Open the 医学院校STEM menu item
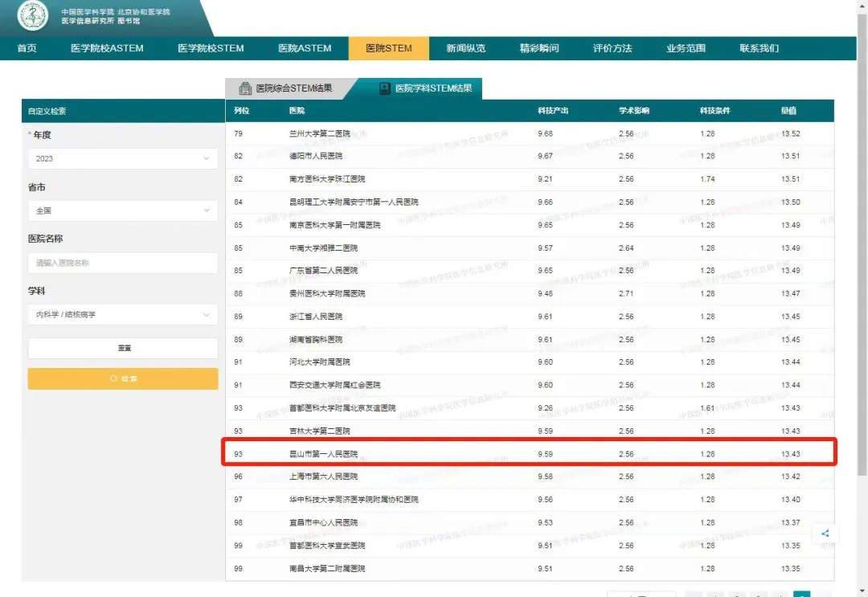This screenshot has height=597, width=868. [211, 48]
